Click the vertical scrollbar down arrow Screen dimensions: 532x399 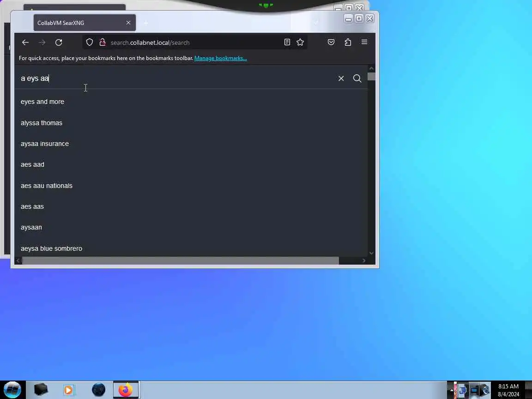(x=371, y=253)
